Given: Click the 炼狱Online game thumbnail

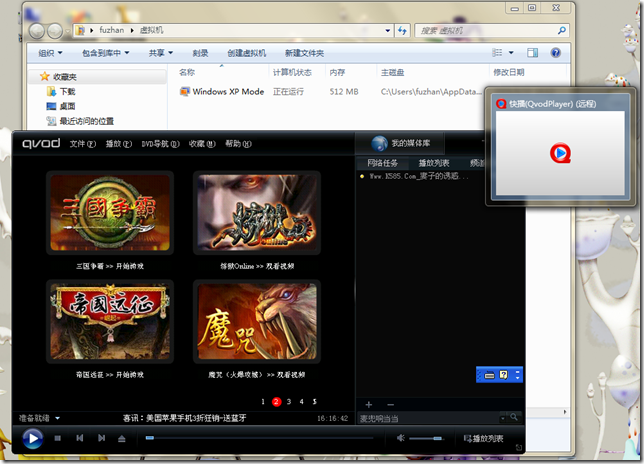Looking at the screenshot, I should click(x=257, y=213).
